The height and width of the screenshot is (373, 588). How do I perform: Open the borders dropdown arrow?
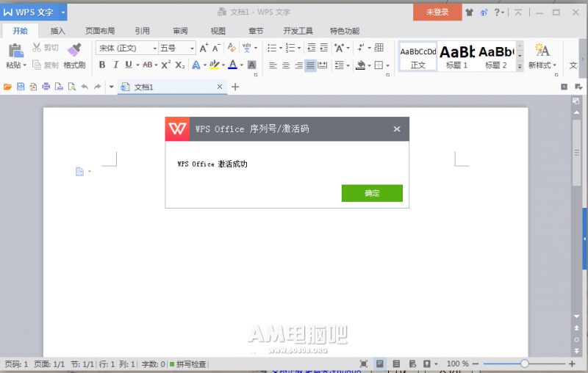[388, 65]
